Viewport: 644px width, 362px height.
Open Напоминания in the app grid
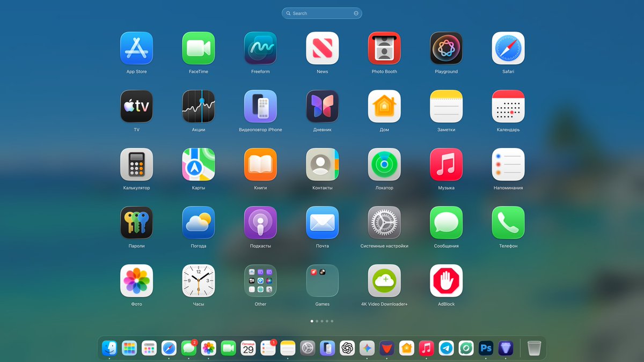click(508, 165)
